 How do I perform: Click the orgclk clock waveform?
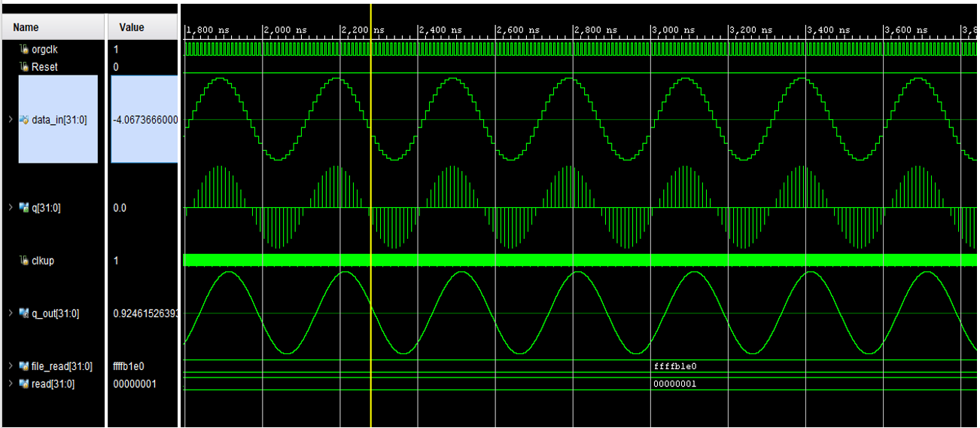click(580, 49)
